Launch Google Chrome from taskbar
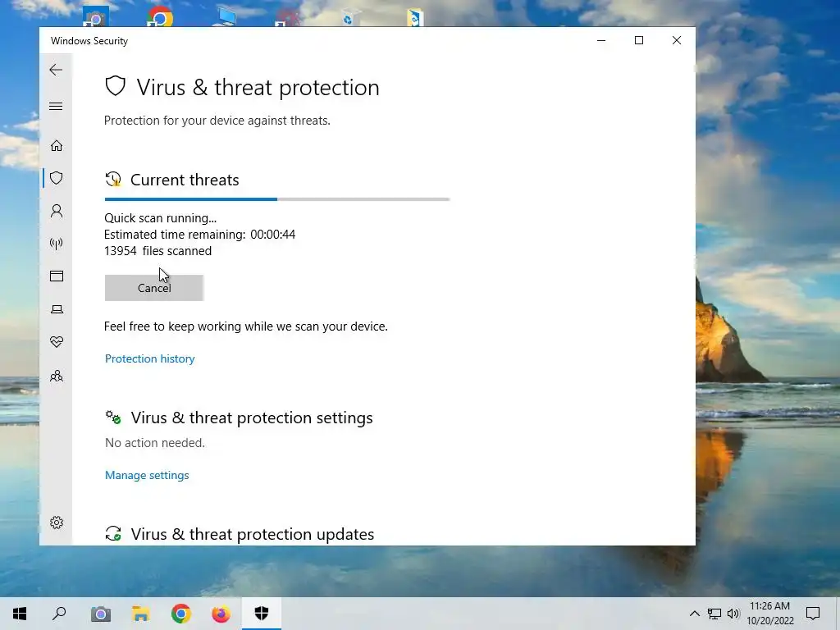The height and width of the screenshot is (630, 840). tap(181, 614)
